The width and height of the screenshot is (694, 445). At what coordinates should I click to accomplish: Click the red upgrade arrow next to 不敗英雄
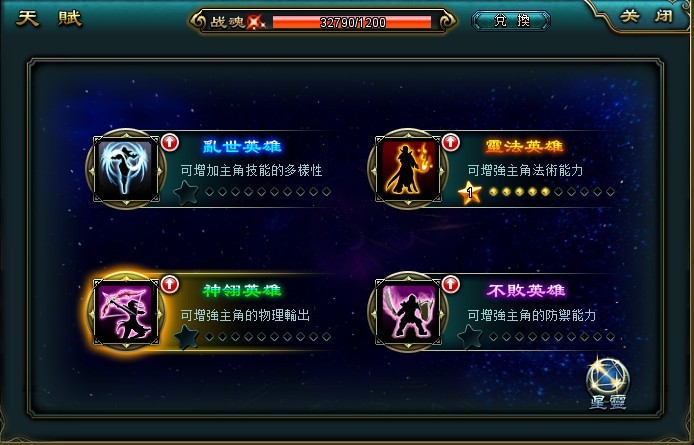click(x=451, y=284)
